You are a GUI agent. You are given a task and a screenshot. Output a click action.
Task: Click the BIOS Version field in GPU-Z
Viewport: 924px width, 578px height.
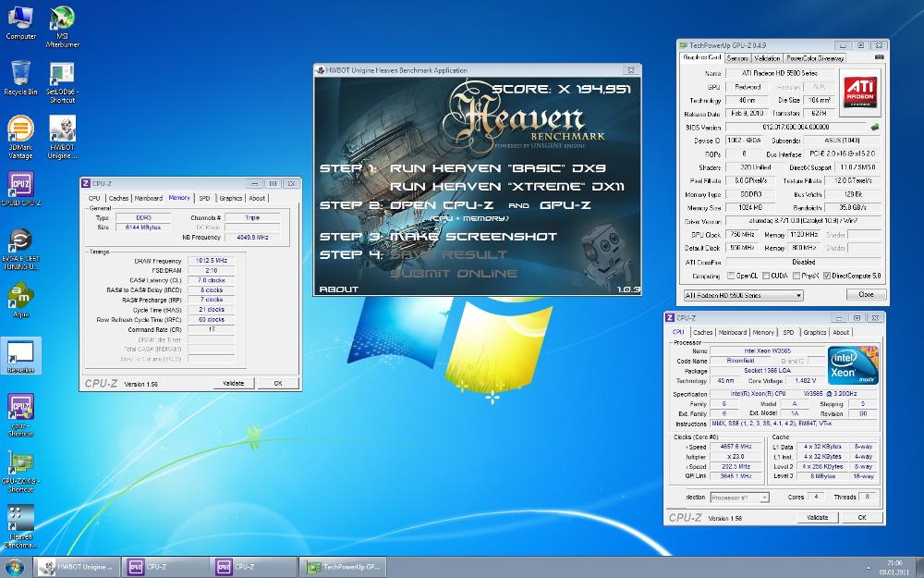(x=796, y=127)
